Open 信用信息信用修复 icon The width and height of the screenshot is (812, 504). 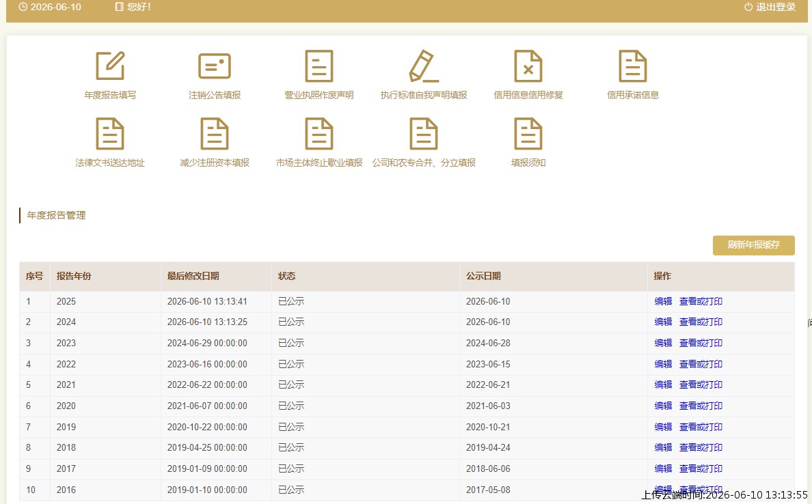click(528, 66)
